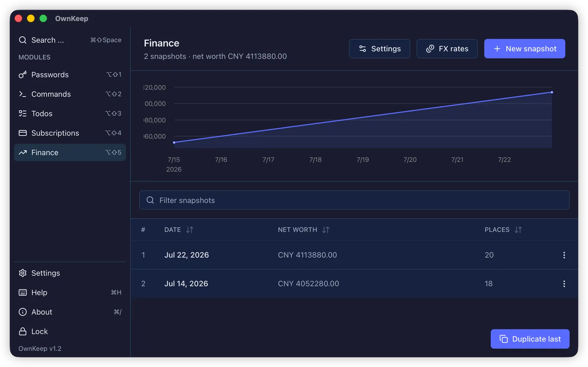The image size is (588, 367).
Task: Open the Jul 22, 2026 snapshot row
Action: click(354, 255)
